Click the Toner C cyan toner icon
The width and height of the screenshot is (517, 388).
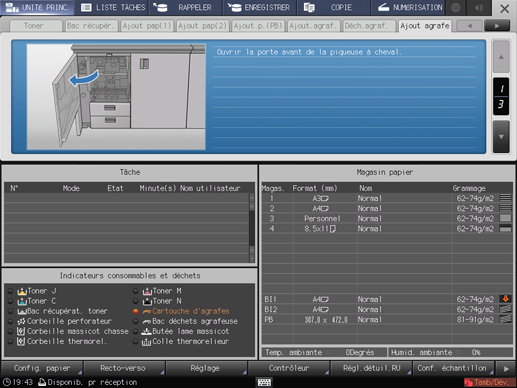pyautogui.click(x=22, y=301)
